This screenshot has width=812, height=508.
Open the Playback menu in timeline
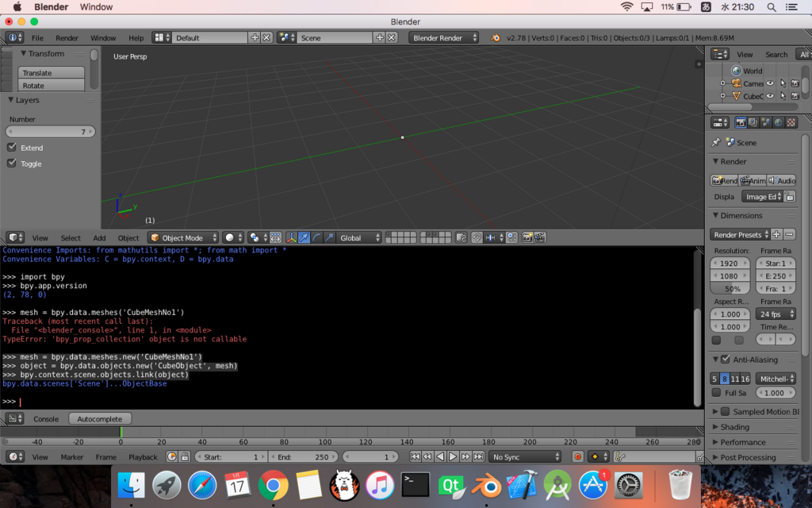coord(143,456)
